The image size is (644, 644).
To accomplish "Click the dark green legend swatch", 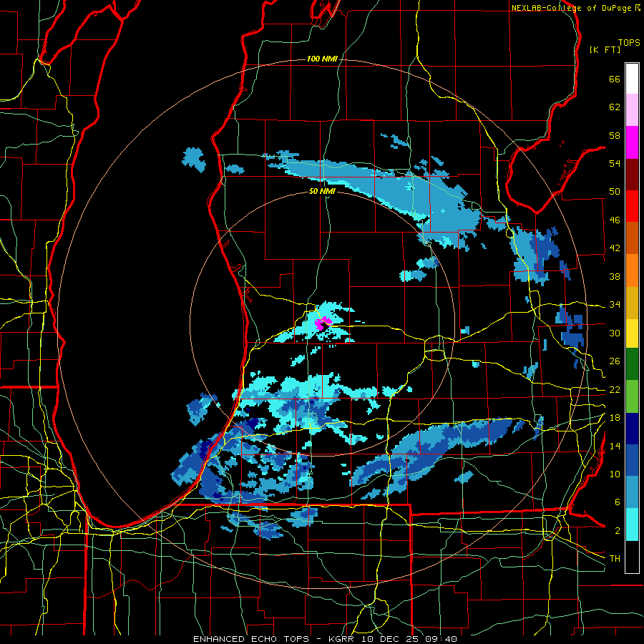I will tap(632, 364).
